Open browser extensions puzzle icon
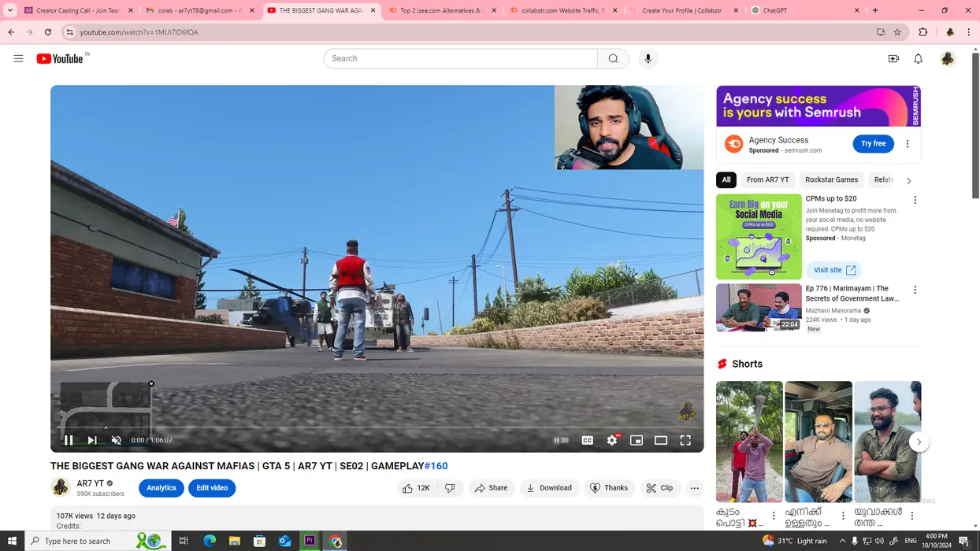The image size is (980, 551). click(x=923, y=32)
